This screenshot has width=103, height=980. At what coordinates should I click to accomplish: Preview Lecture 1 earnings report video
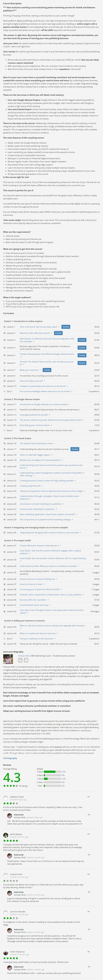pyautogui.click(x=66, y=327)
